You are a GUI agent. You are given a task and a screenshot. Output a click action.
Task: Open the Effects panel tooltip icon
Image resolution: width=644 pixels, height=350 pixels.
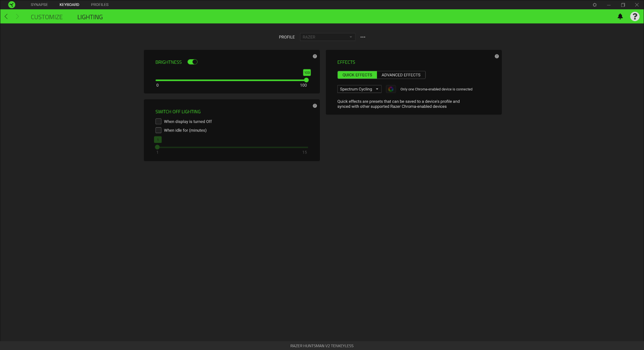pos(496,56)
